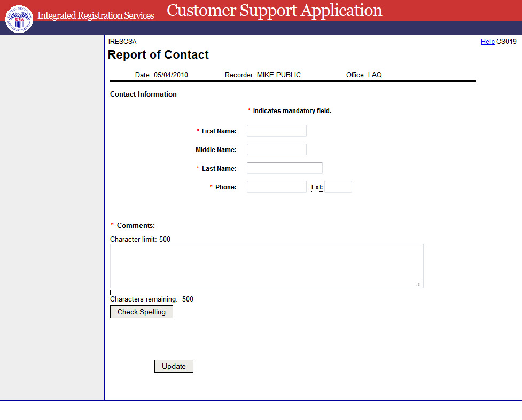The height and width of the screenshot is (420, 522).
Task: Select the Recorder: MIKE PUBLIC text
Action: coord(263,75)
